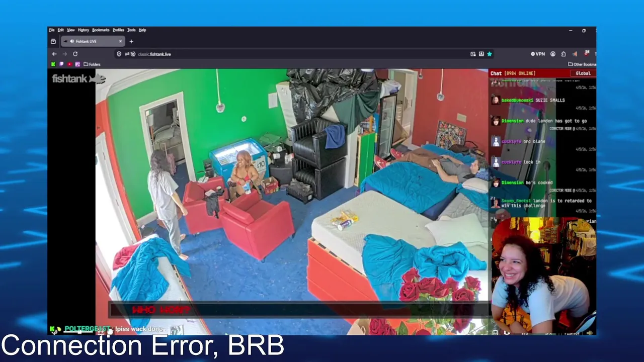Click the Chat 8984 ONLINE header
The image size is (644, 362).
(x=513, y=73)
